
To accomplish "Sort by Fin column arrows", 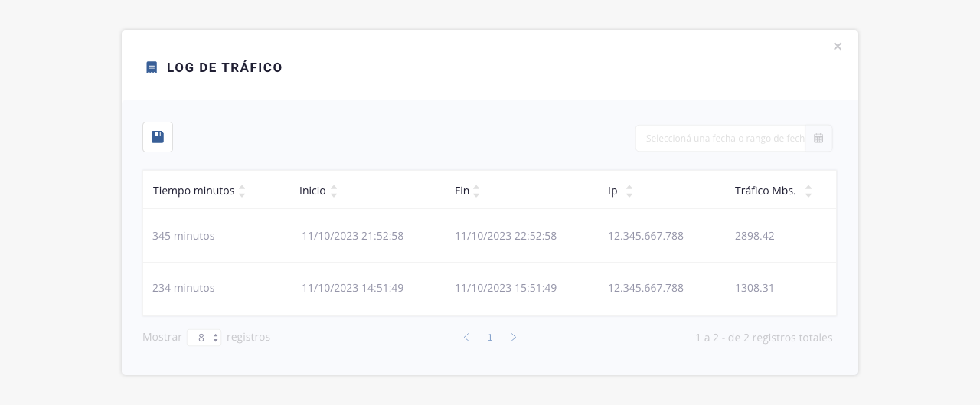I will tap(476, 191).
